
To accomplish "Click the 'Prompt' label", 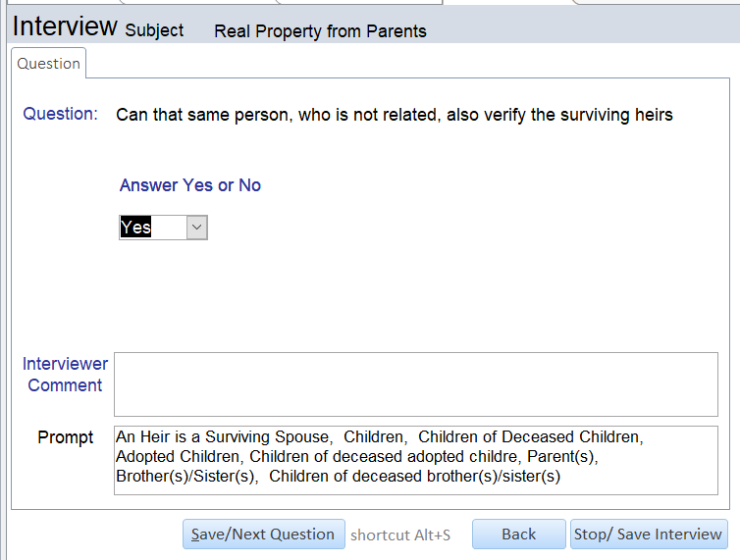I will [66, 437].
